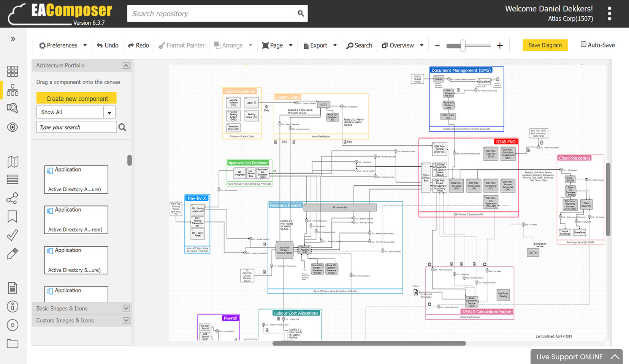Select the Approved Lot Database label
Viewport: 629px width, 364px height.
point(248,162)
